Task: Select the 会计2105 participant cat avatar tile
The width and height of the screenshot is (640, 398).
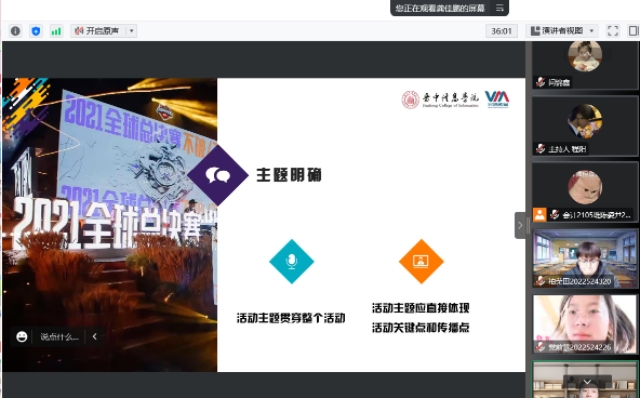Action: pos(585,192)
